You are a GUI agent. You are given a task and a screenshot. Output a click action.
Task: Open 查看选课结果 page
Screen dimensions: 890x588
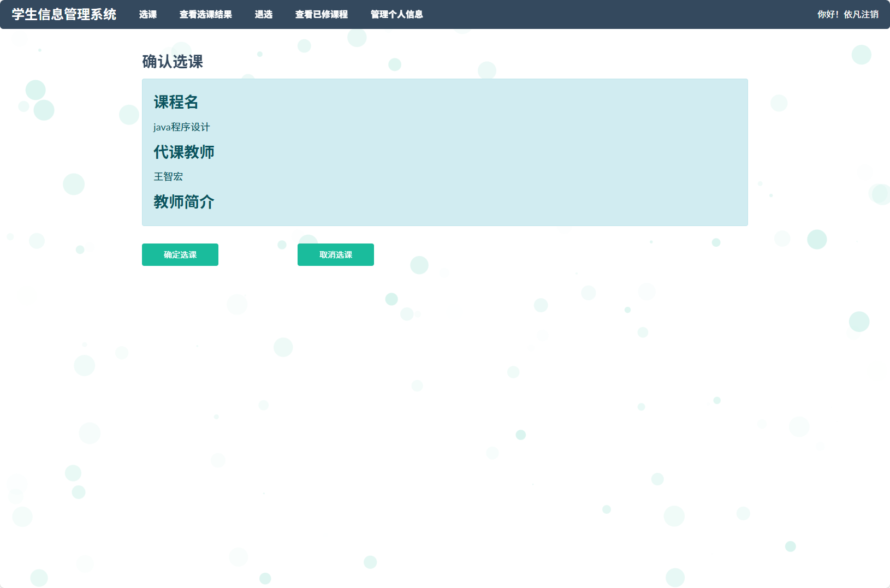coord(206,15)
